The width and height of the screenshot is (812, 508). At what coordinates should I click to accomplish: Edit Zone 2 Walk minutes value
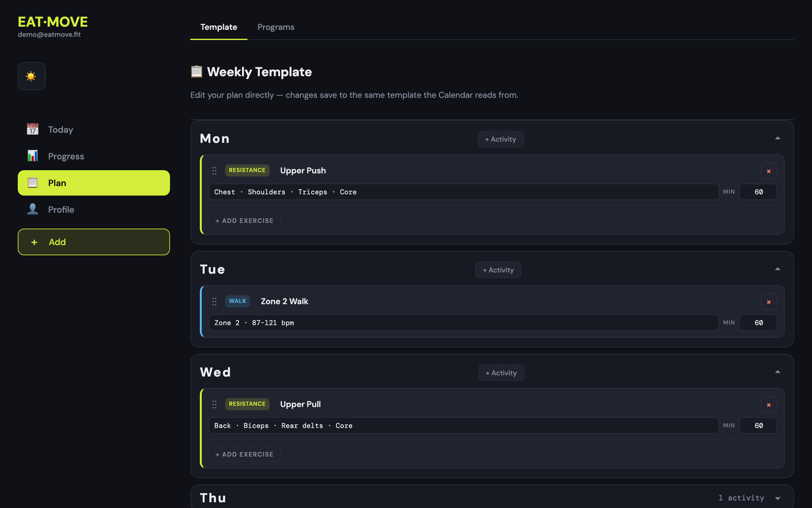758,323
